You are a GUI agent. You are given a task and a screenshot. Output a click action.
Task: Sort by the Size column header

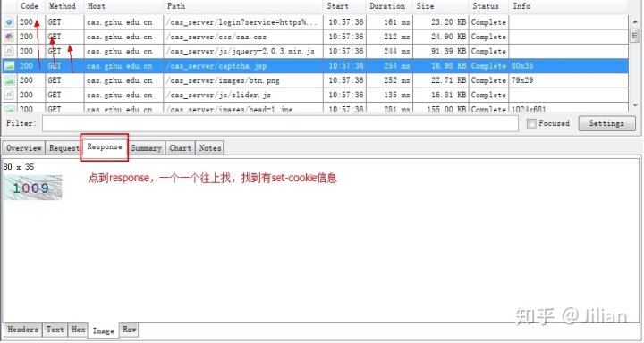tap(425, 6)
